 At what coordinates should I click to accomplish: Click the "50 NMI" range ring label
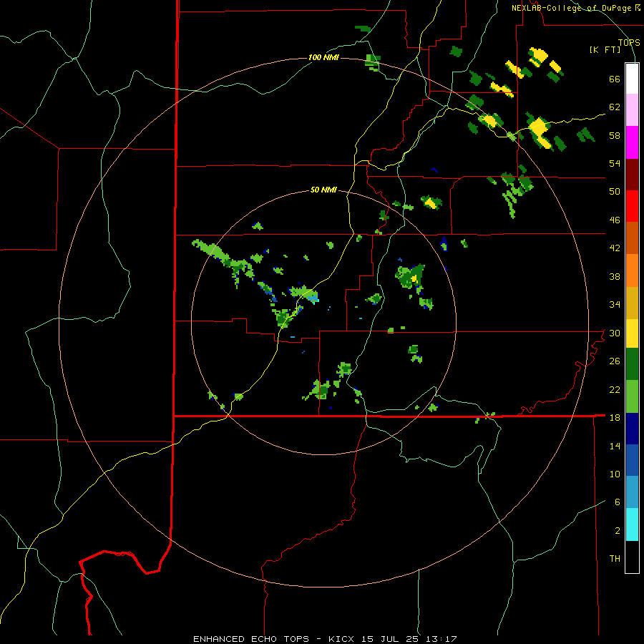point(323,190)
